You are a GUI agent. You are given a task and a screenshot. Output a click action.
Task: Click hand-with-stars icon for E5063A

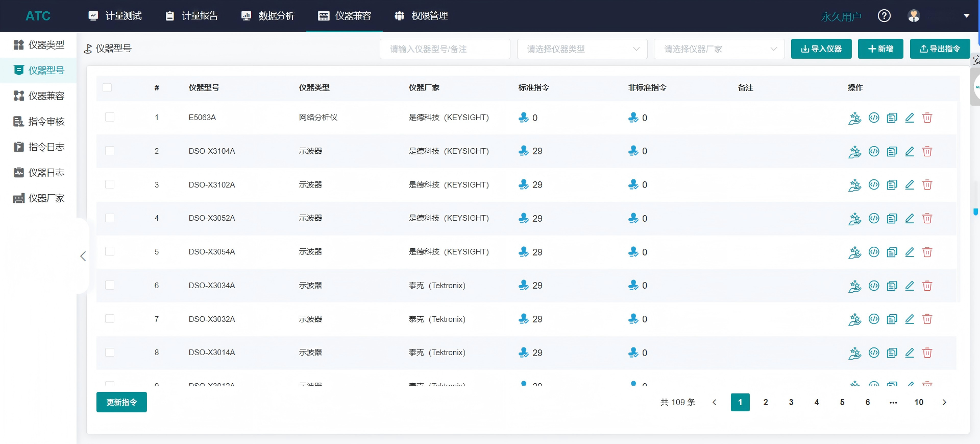(x=854, y=118)
